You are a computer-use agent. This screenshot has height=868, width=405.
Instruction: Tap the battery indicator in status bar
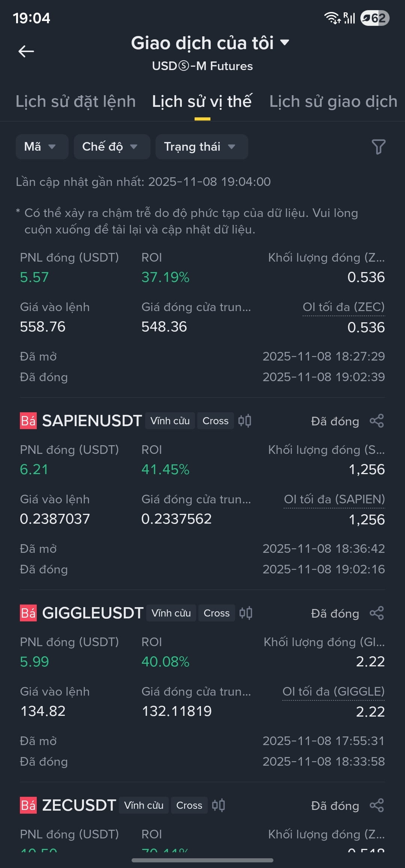(x=375, y=18)
